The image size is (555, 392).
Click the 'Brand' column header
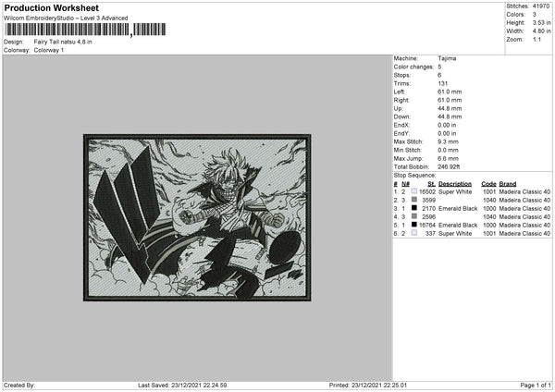coord(508,184)
